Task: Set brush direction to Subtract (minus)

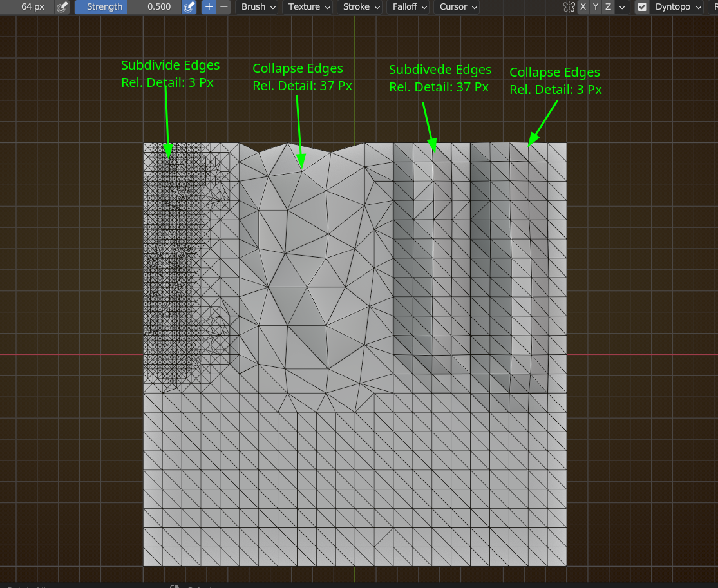Action: pos(223,7)
